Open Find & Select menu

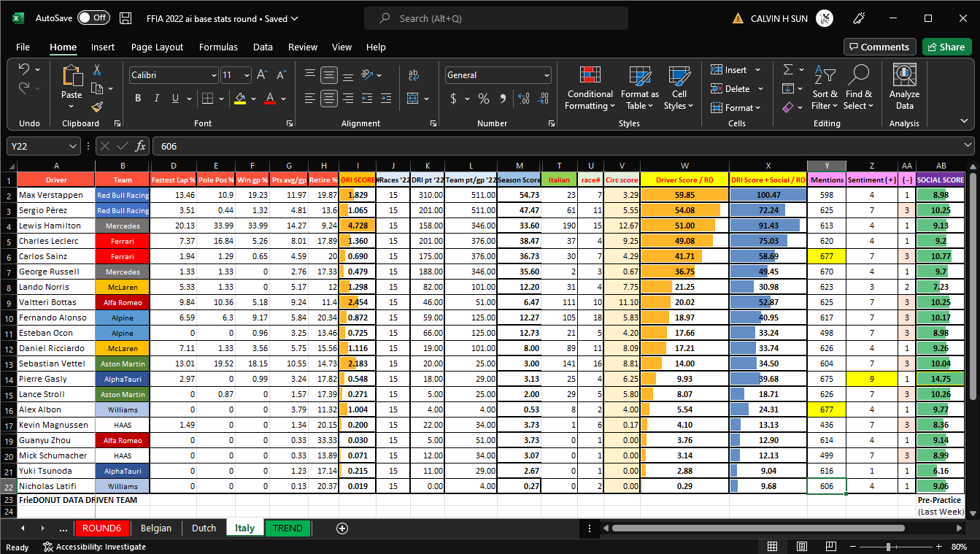tap(859, 88)
